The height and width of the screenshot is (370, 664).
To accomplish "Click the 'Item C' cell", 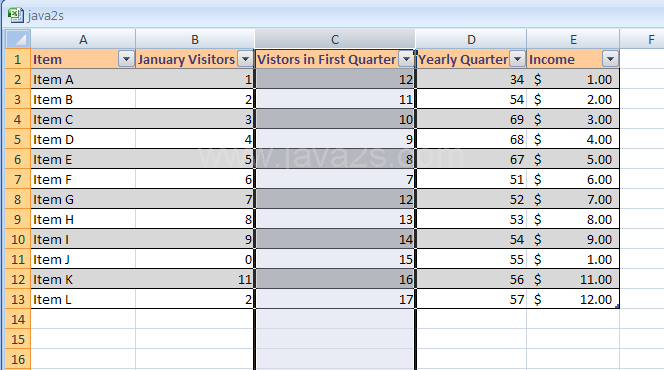I will tap(83, 119).
